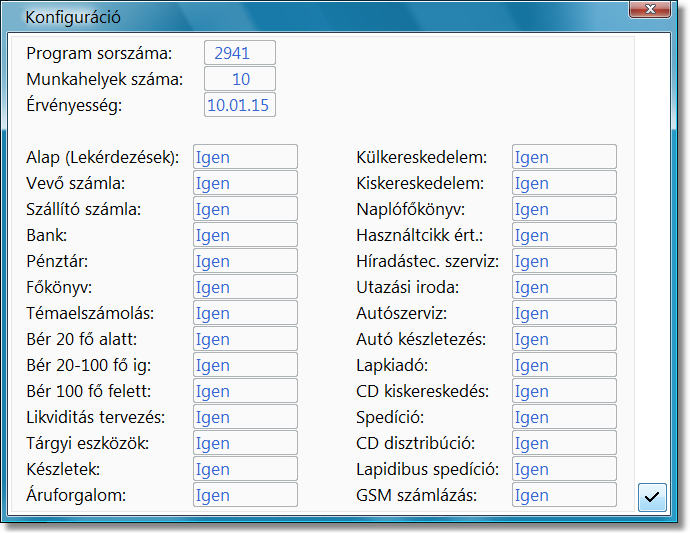This screenshot has height=535, width=690.
Task: Click the 'Utazási iroda:' label
Action: click(x=407, y=287)
